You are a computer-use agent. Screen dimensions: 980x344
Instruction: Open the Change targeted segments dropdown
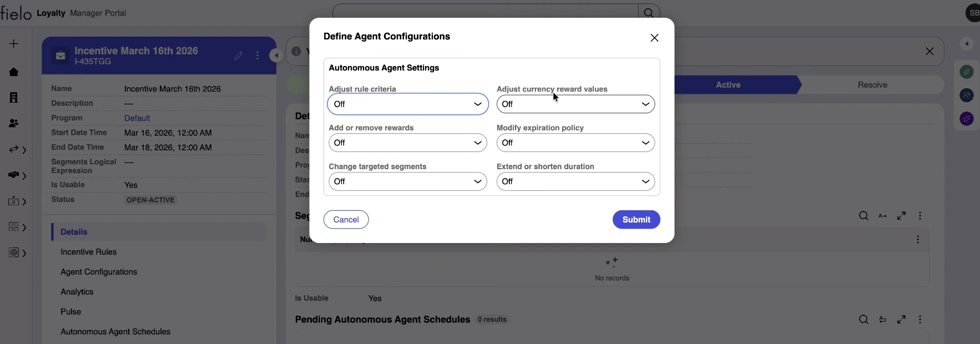pos(408,181)
